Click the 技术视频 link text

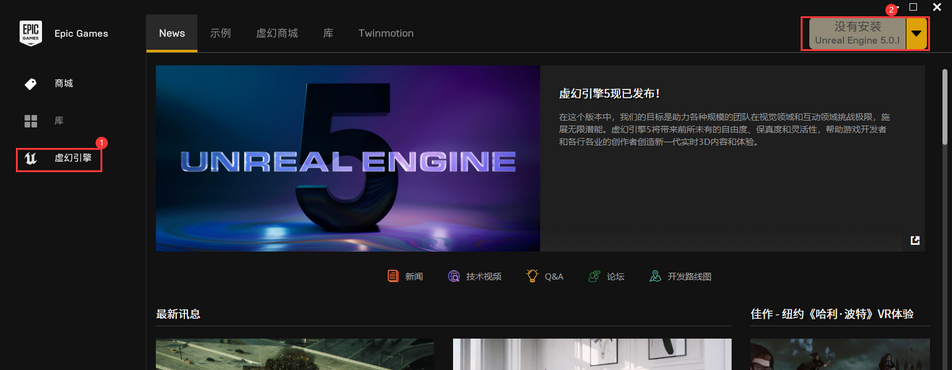tap(484, 276)
